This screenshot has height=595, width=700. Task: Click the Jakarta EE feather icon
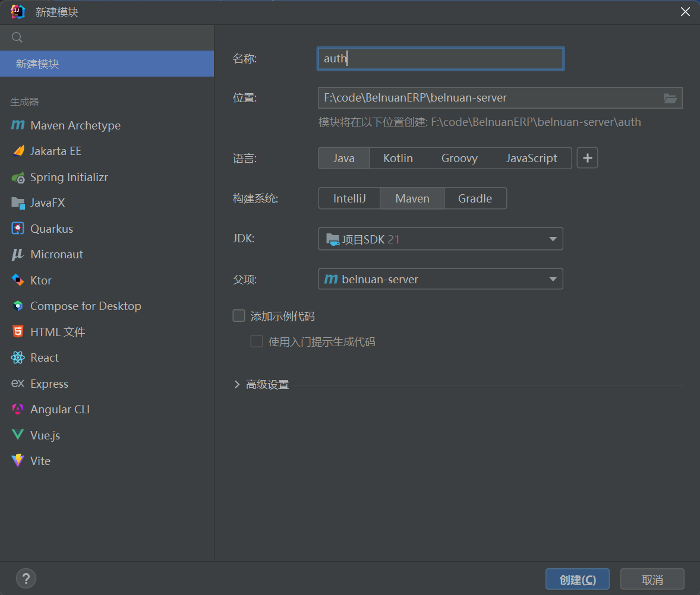pyautogui.click(x=18, y=151)
